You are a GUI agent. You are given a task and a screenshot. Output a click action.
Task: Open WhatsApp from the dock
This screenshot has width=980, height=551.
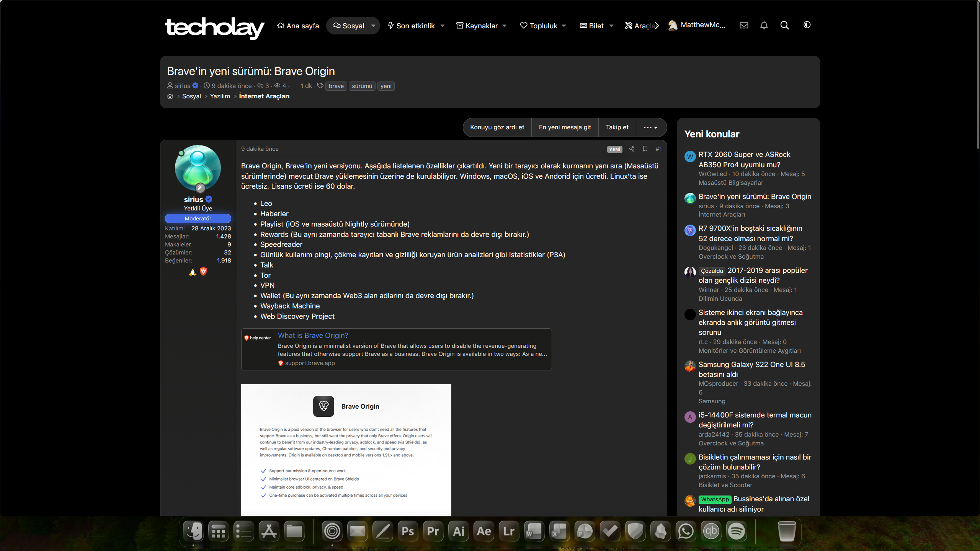pyautogui.click(x=686, y=531)
